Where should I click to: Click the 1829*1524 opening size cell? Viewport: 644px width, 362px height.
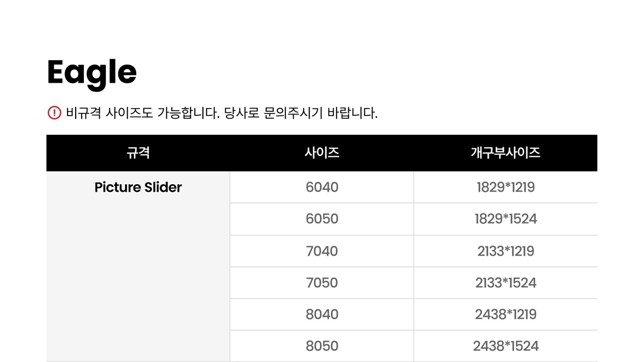point(506,219)
